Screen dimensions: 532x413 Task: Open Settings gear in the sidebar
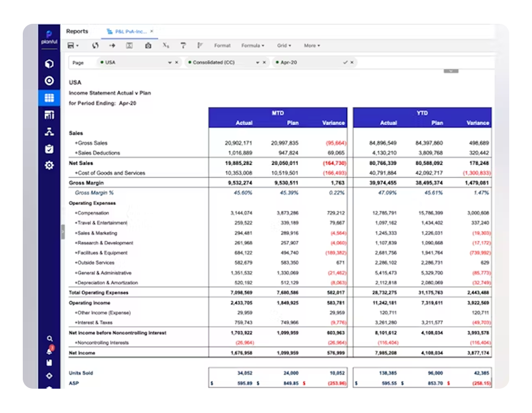49,165
